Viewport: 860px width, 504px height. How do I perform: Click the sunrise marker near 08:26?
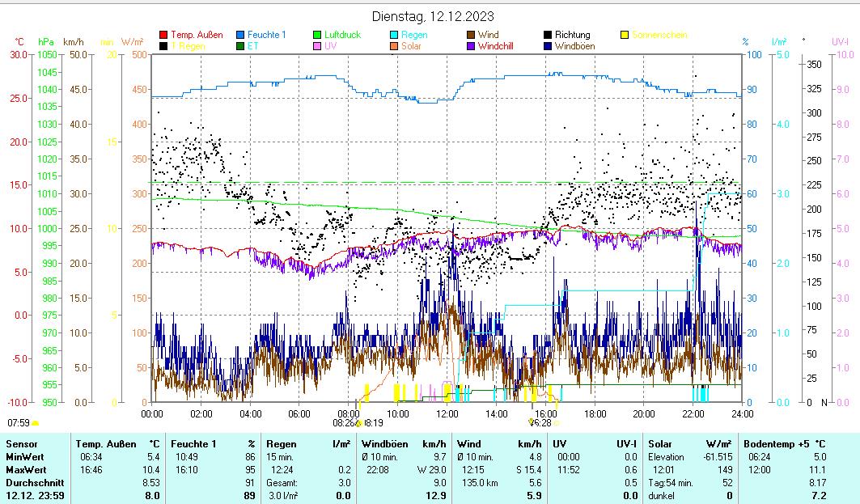[x=358, y=423]
